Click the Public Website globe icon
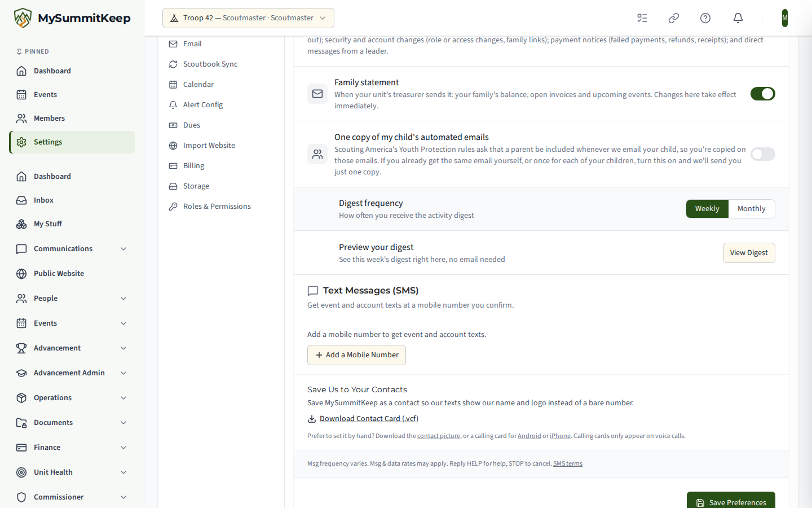 (21, 274)
